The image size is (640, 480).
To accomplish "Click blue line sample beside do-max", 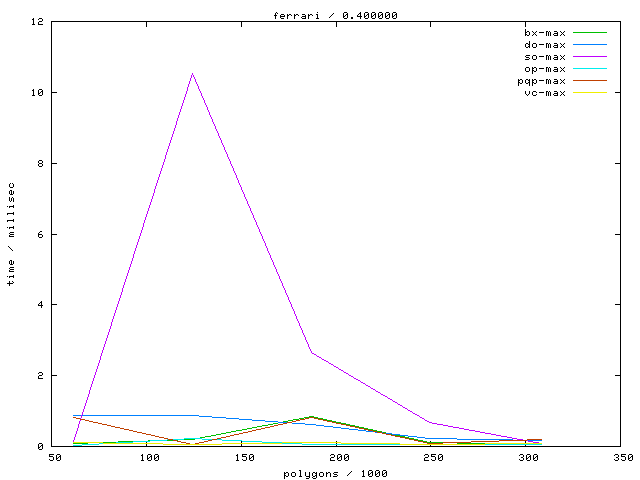I will click(590, 45).
